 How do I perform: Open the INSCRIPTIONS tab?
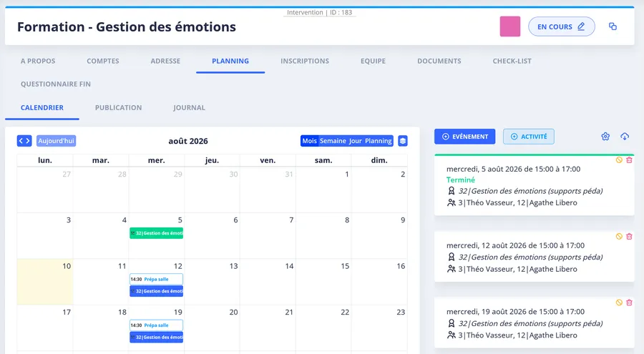[305, 61]
